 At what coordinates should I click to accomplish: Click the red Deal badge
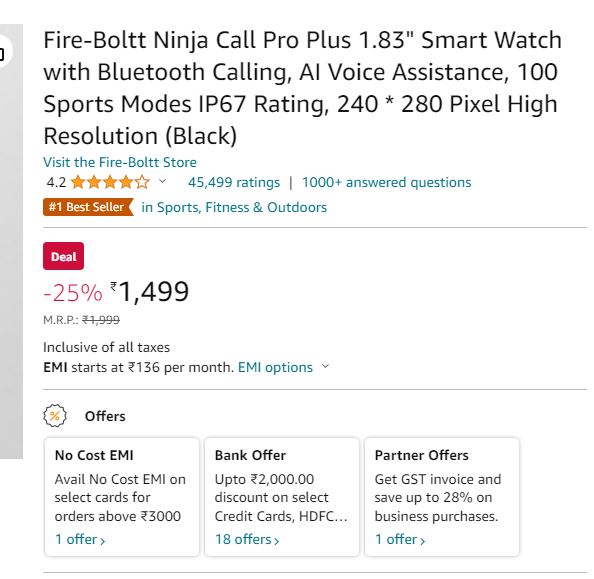pyautogui.click(x=63, y=256)
